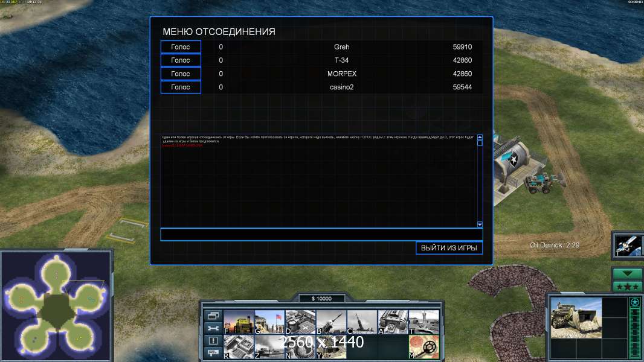Click the green star rank icon
The width and height of the screenshot is (644, 362).
[x=635, y=302]
